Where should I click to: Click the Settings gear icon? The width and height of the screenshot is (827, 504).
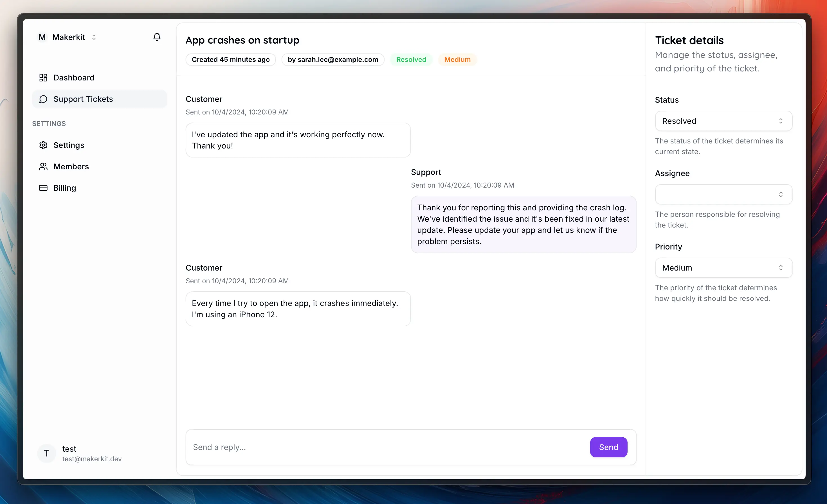pos(43,145)
